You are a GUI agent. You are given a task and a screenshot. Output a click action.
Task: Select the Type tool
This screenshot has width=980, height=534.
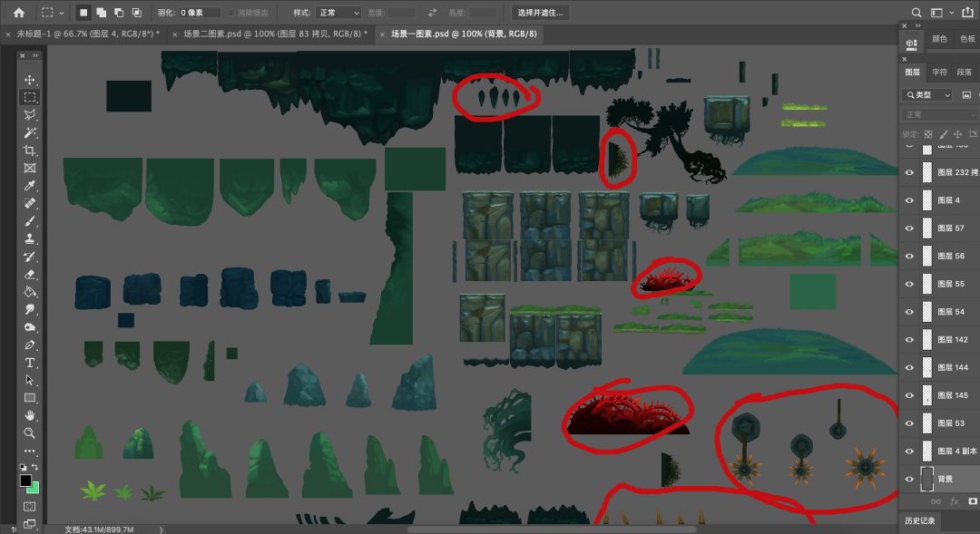[x=29, y=363]
